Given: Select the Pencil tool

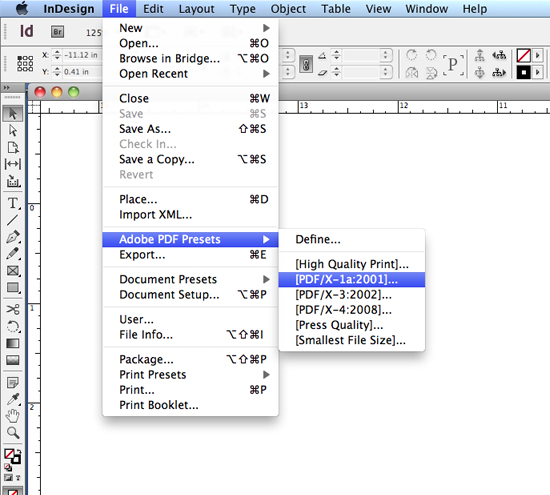Looking at the screenshot, I should coord(13,253).
